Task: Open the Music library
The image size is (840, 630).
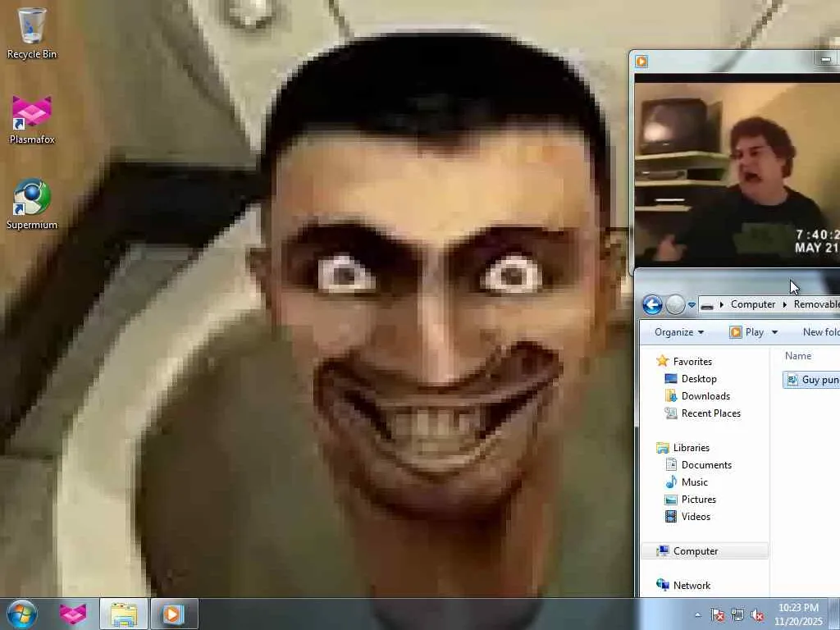Action: pos(694,482)
